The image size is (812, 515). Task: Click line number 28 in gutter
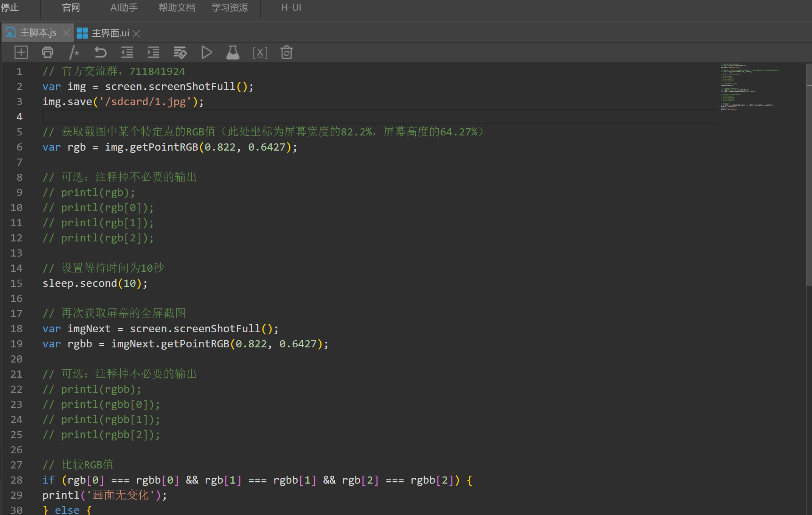tap(16, 480)
